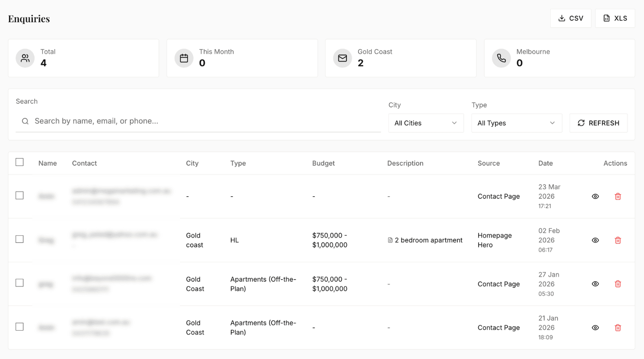Click the Name column header
The height and width of the screenshot is (359, 644).
pos(48,163)
